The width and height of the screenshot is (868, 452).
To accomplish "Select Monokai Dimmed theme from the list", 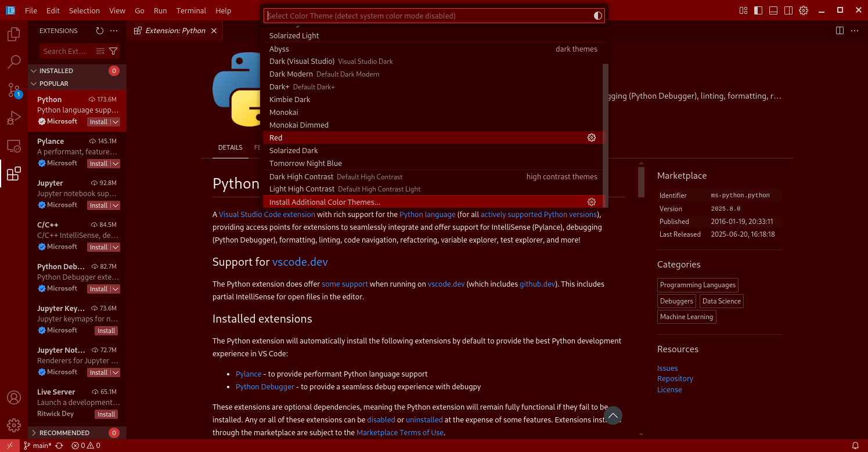I will (299, 125).
